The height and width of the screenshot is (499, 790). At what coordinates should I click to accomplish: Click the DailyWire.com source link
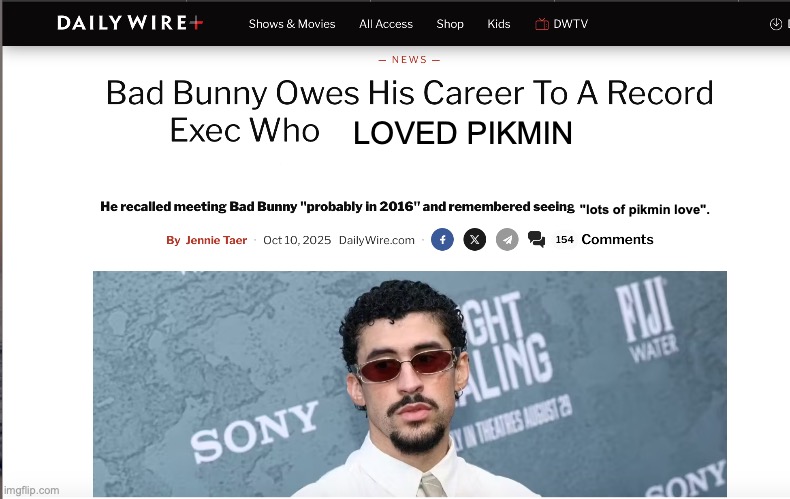(x=377, y=240)
